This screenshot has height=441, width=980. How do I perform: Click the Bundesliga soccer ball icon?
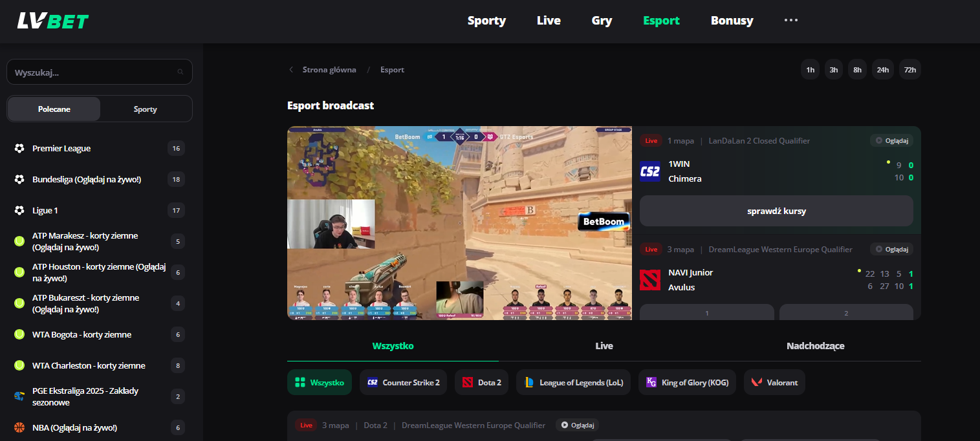point(19,180)
